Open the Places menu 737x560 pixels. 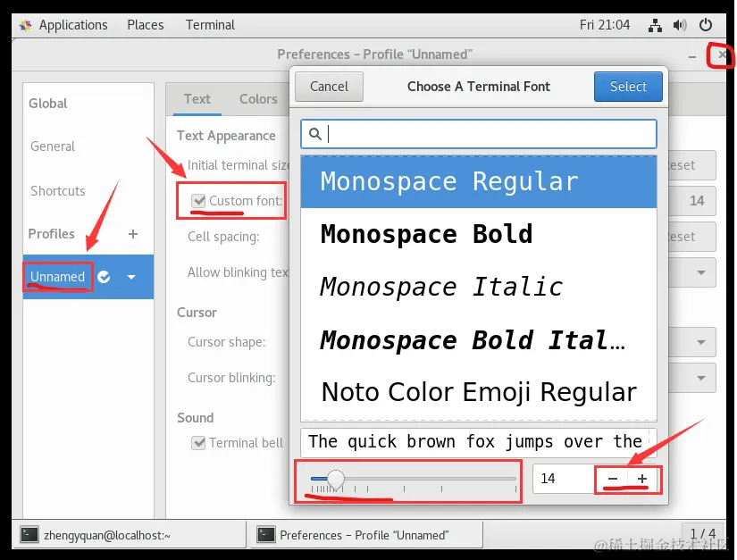pos(146,25)
